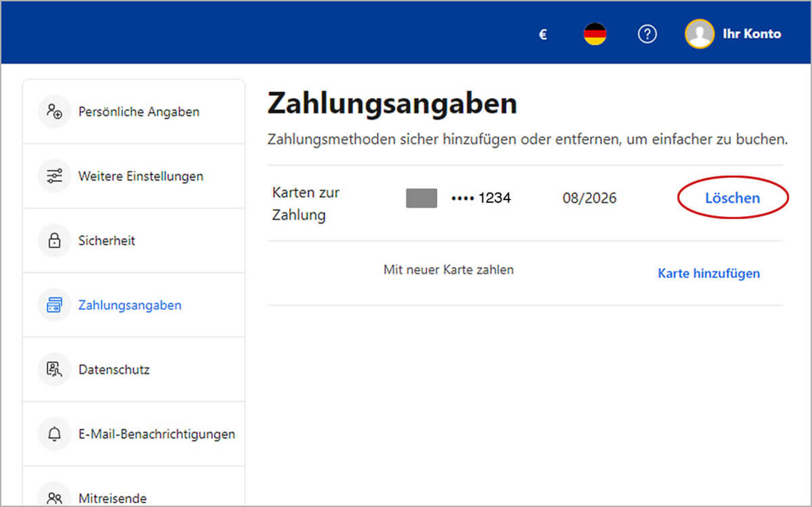Click the Euro currency selector icon
The height and width of the screenshot is (507, 812).
543,34
